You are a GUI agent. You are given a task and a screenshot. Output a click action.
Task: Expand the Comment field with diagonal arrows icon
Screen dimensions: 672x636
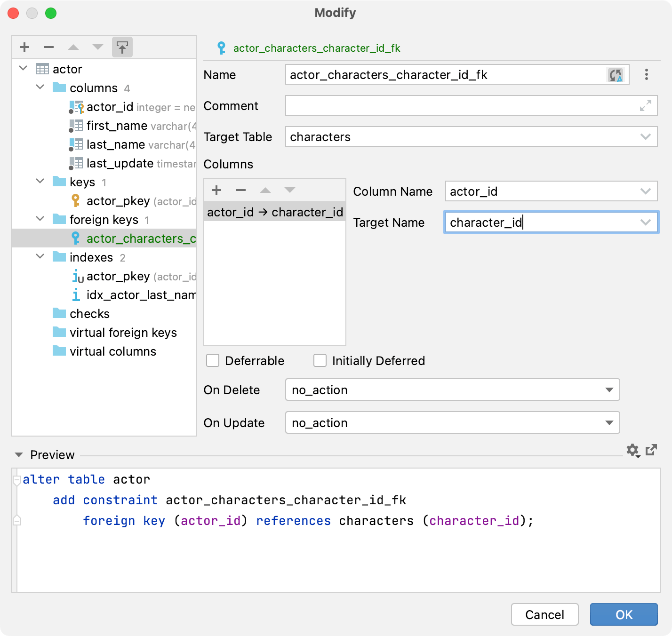(645, 106)
